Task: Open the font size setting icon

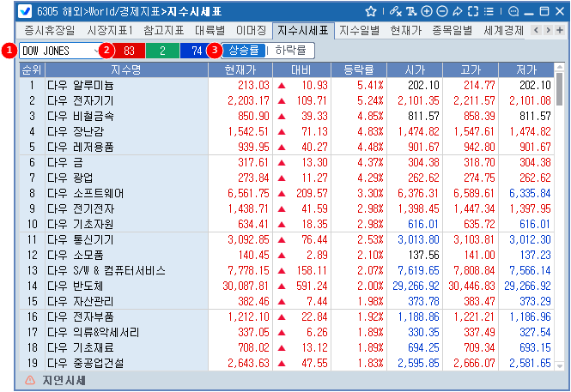Action: 412,11
